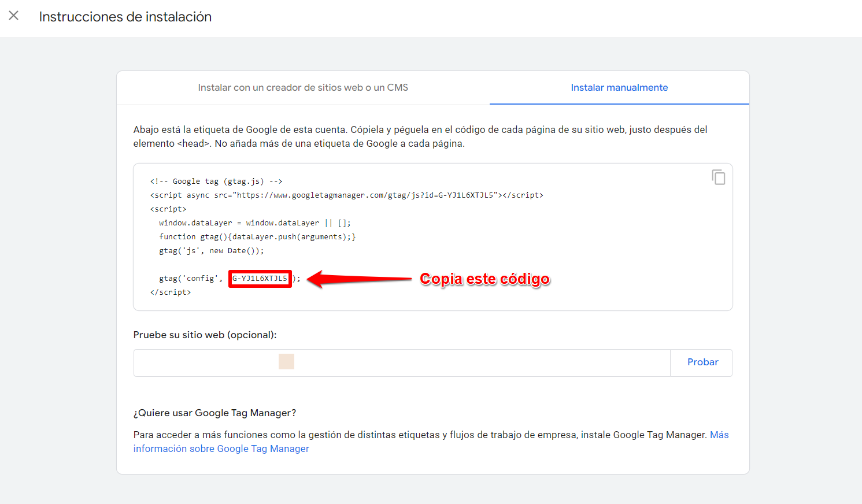
Task: Click the script async src googletagmanager line
Action: [x=347, y=195]
